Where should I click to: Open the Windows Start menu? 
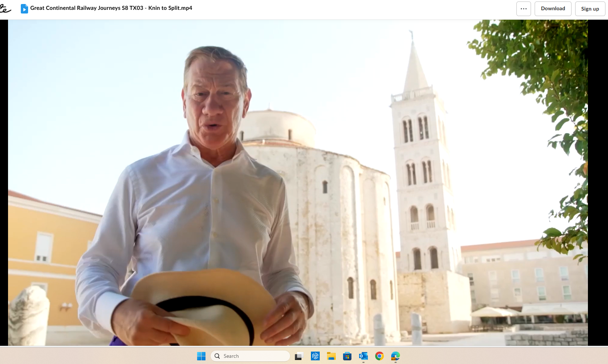tap(201, 356)
